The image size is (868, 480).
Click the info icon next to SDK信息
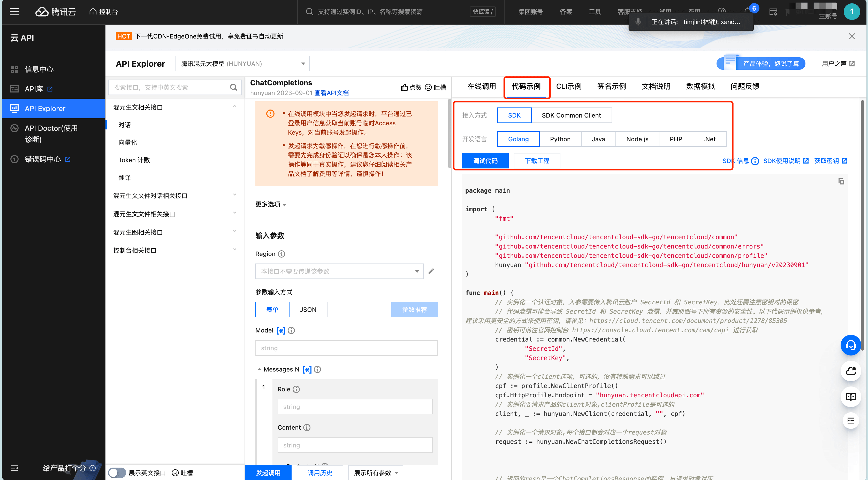pyautogui.click(x=755, y=161)
